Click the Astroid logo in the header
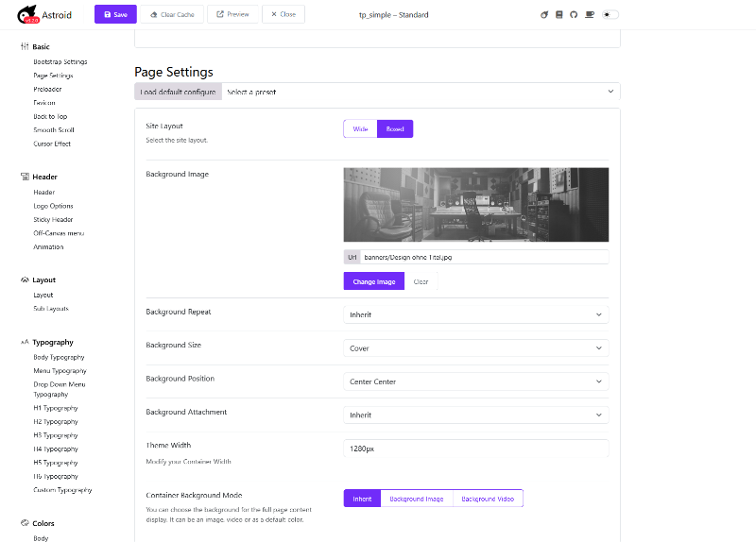The image size is (756, 542). (x=44, y=14)
